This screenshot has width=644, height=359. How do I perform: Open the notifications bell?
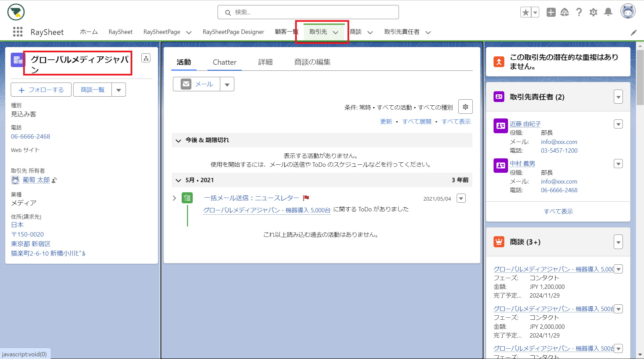(608, 12)
